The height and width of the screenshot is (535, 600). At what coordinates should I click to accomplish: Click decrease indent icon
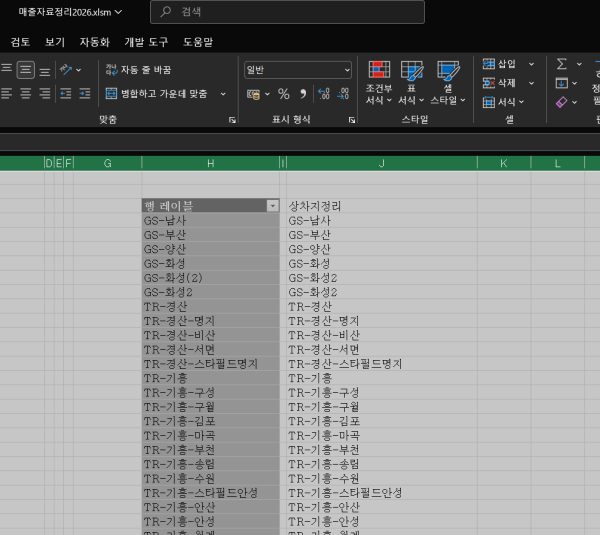point(66,94)
